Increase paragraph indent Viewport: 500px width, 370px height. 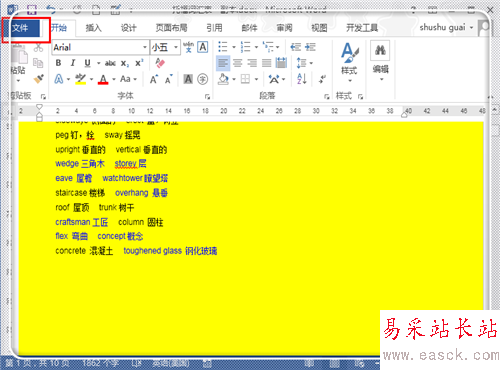(310, 47)
